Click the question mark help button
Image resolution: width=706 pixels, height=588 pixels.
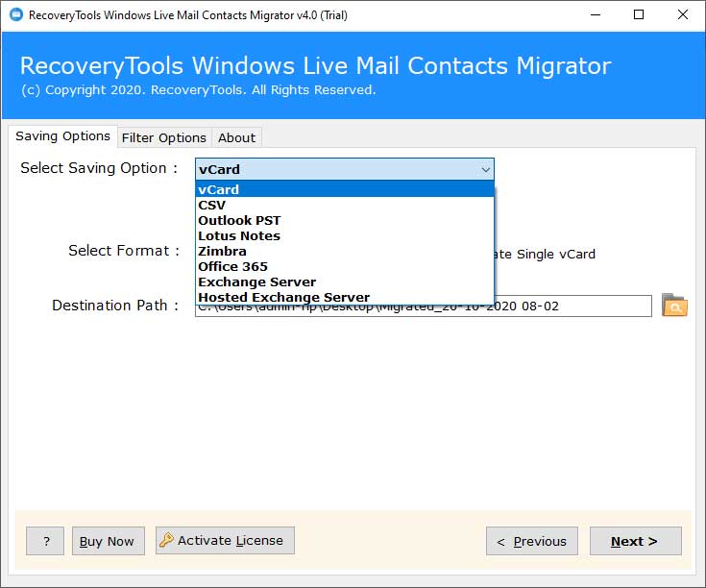tap(45, 541)
